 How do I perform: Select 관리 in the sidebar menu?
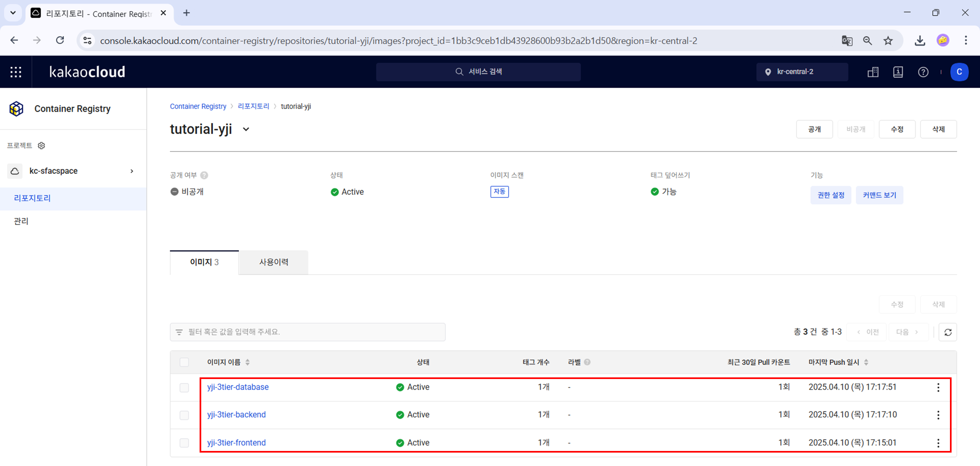[21, 221]
